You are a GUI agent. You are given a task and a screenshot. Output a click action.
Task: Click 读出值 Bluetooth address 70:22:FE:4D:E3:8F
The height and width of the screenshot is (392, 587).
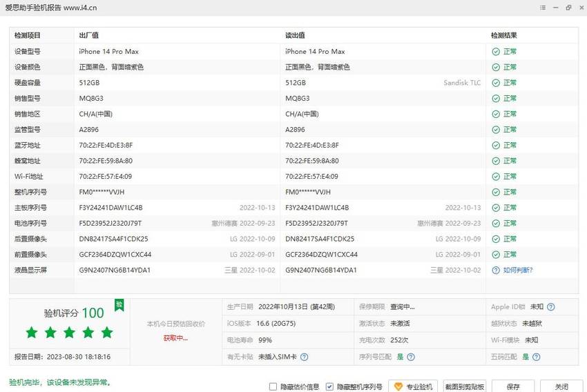point(312,146)
